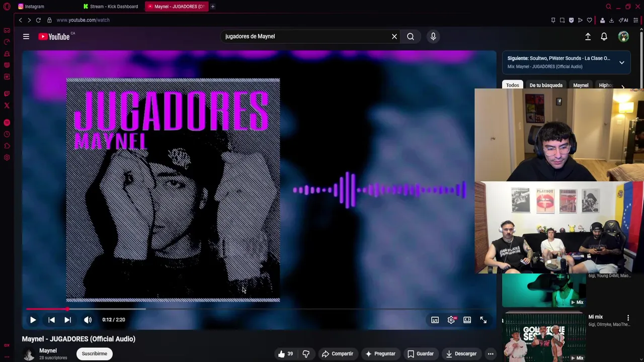Select the Maynel - JUGADORES browser tab

tap(176, 7)
